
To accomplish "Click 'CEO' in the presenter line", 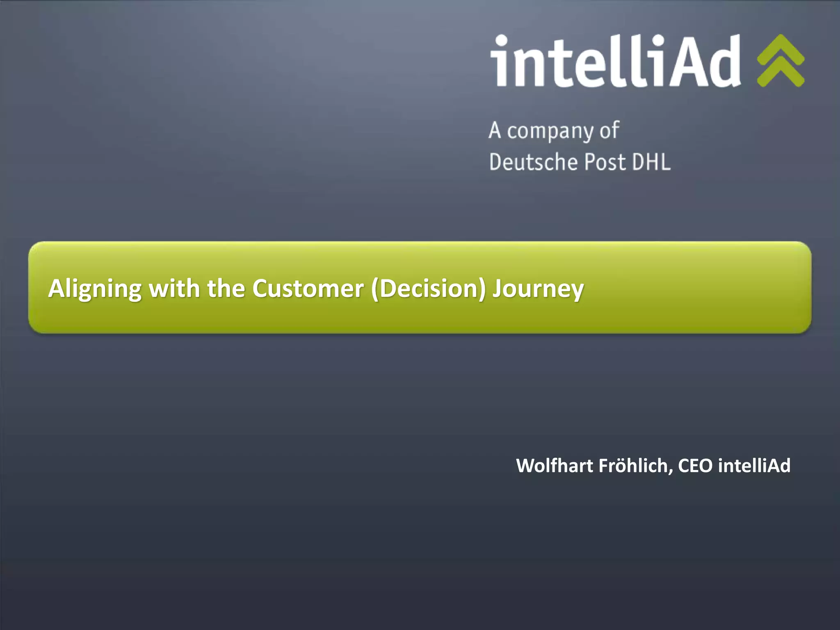I will (x=695, y=466).
